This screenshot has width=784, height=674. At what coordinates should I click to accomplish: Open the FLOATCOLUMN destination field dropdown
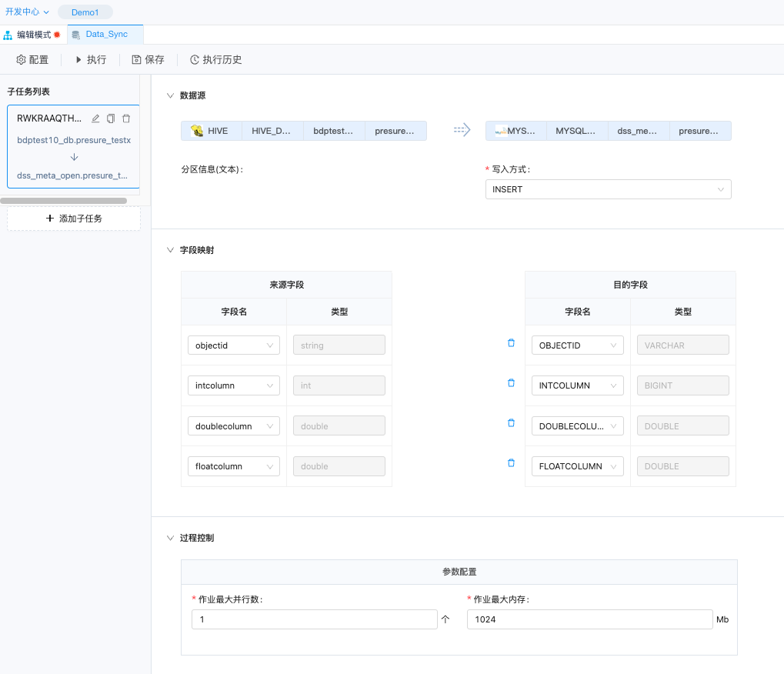[x=577, y=466]
